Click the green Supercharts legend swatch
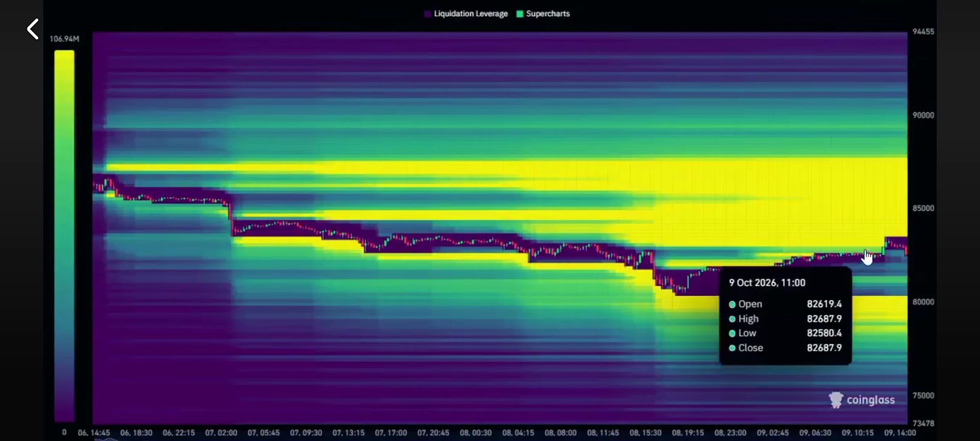Screen dimensions: 980x441 tap(520, 14)
